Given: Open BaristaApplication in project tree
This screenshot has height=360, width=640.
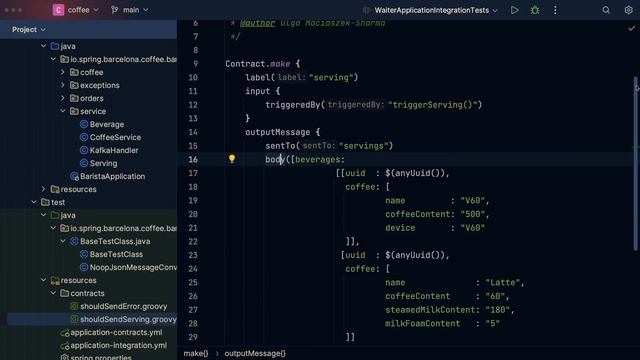Looking at the screenshot, I should (112, 176).
